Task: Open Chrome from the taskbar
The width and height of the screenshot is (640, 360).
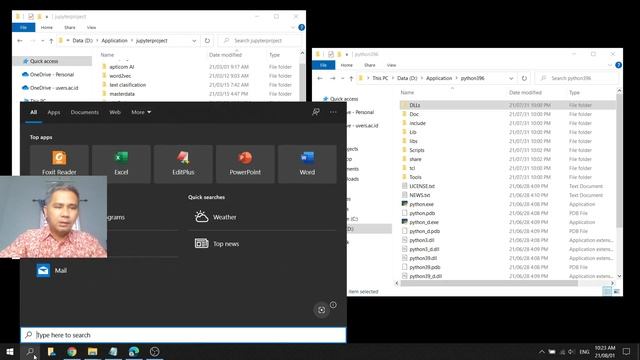Action: tap(72, 351)
